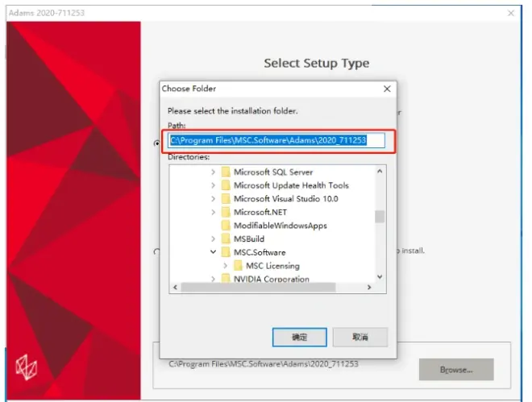Viewport: 532px width, 402px height.
Task: Expand the NVIDIA Corporation folder node
Action: tap(213, 279)
